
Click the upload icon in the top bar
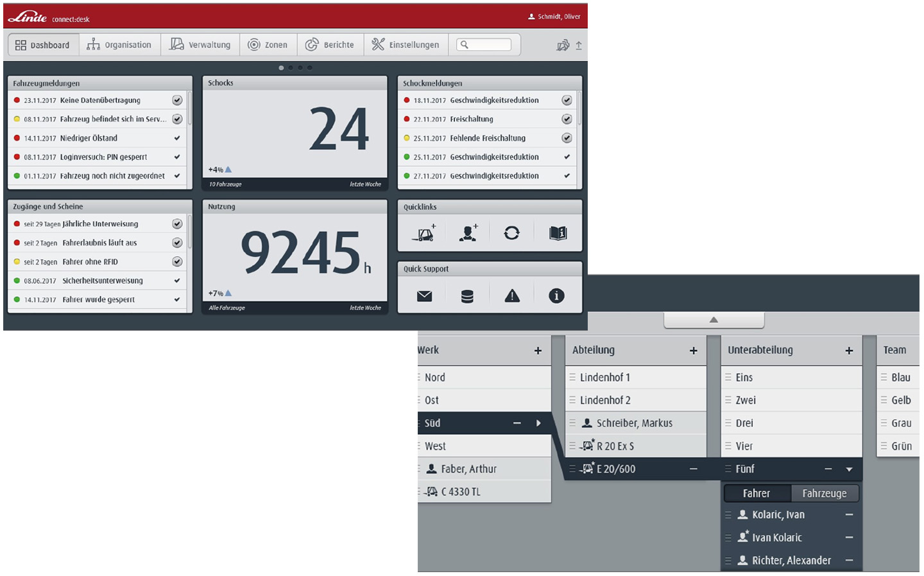click(579, 45)
